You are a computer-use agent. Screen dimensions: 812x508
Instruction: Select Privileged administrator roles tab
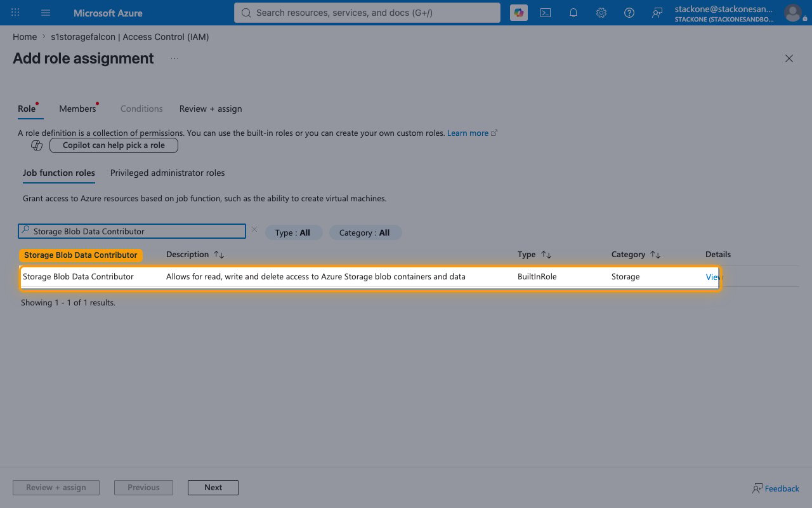point(167,173)
